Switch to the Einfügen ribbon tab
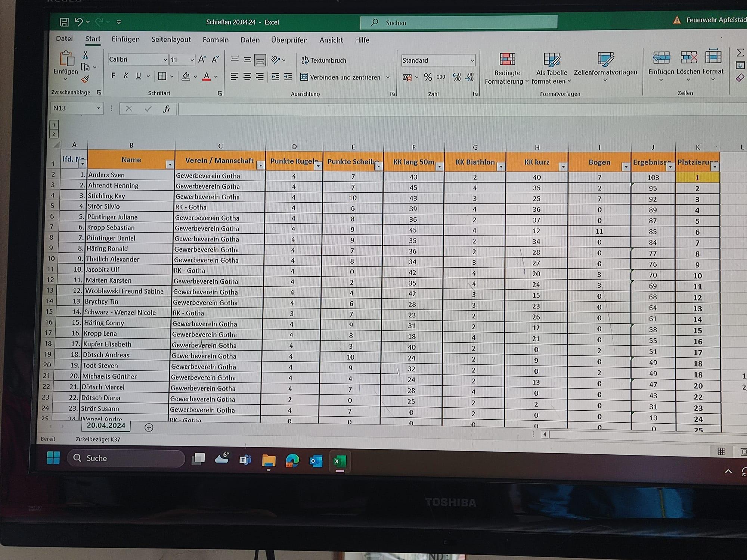The width and height of the screenshot is (747, 560). [125, 39]
